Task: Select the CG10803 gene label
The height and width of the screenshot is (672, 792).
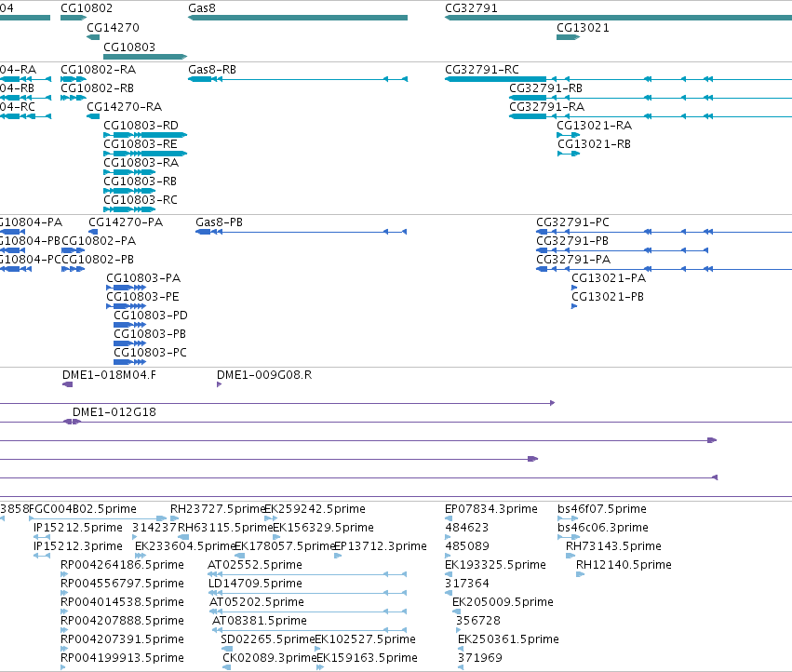Action: [129, 47]
